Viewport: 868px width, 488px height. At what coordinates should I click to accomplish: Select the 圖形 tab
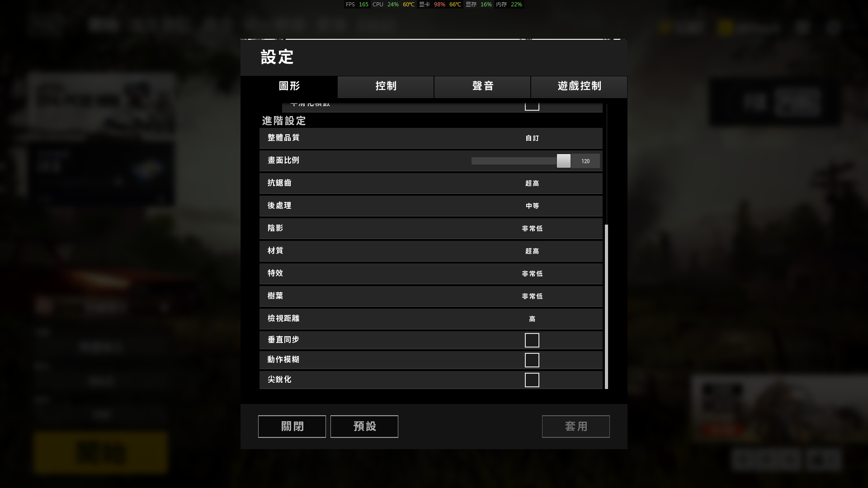click(289, 87)
